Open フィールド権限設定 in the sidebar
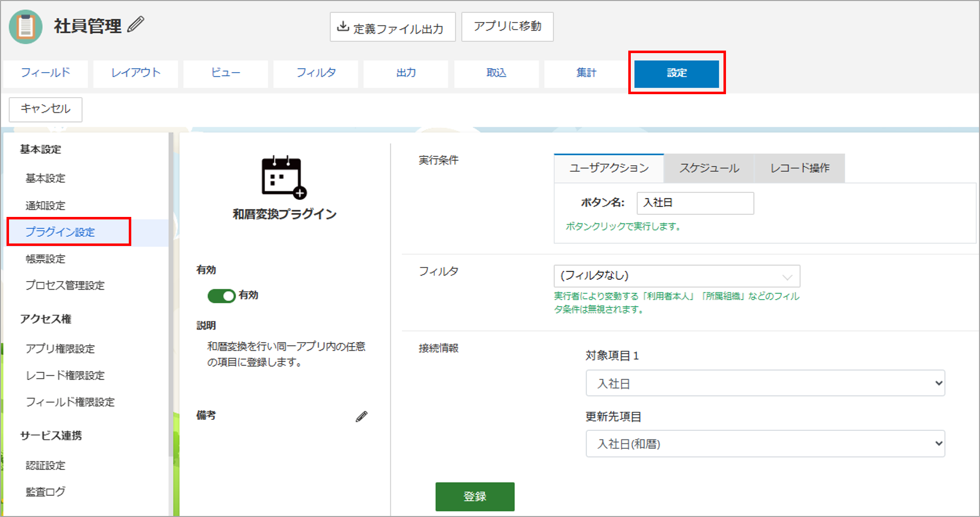Screen dimensions: 980x517 click(70, 402)
